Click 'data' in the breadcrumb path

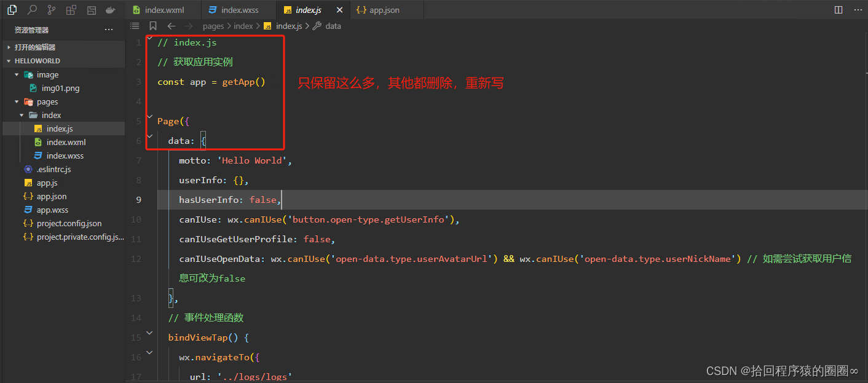click(333, 26)
